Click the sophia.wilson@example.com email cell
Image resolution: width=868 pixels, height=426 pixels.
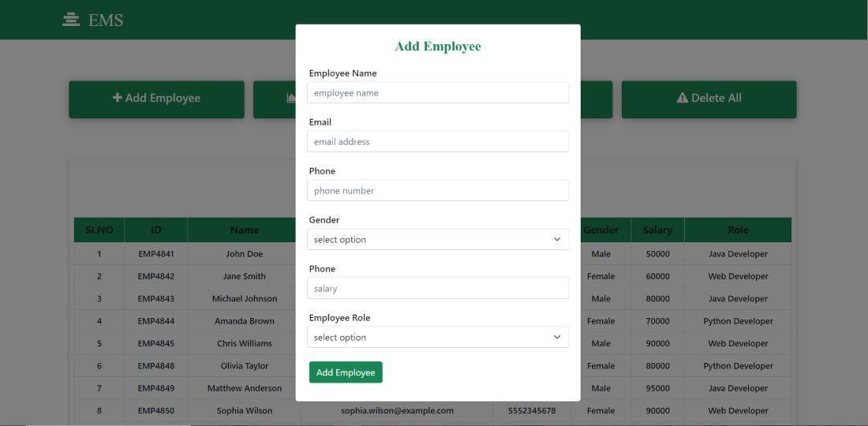pos(397,410)
